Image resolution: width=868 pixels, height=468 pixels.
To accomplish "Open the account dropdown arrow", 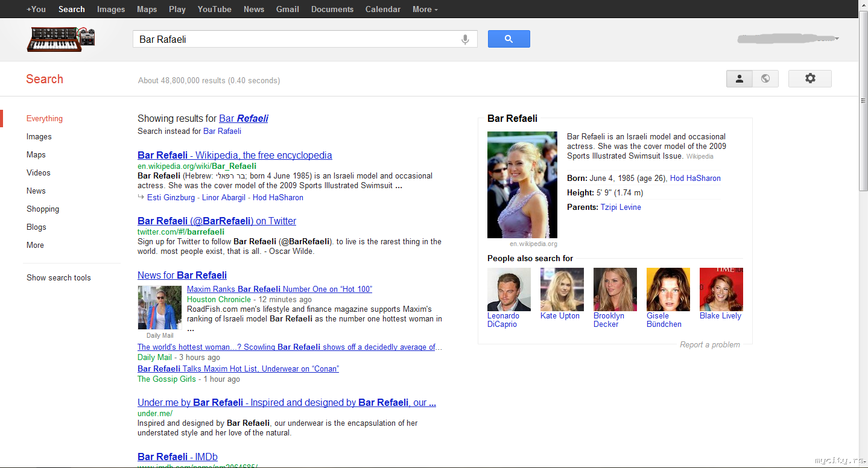I will click(837, 39).
